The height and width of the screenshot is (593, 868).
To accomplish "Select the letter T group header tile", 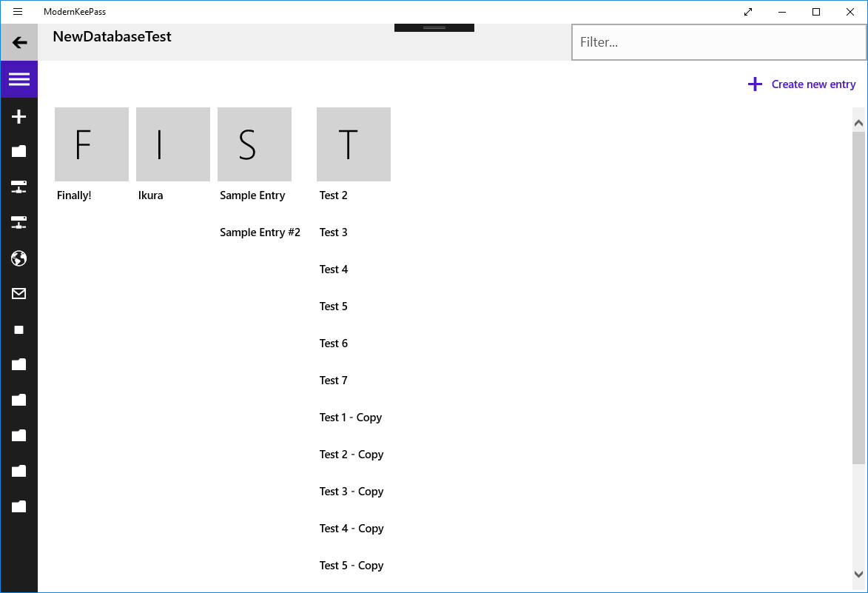I will [354, 144].
